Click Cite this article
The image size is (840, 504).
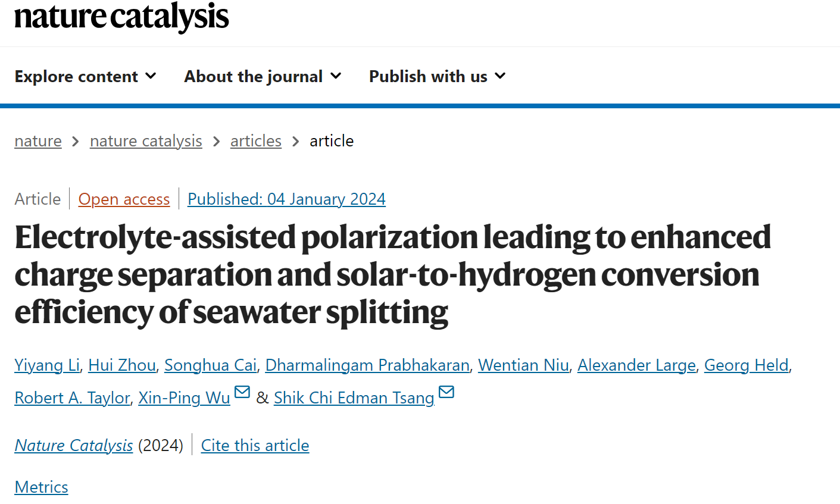pyautogui.click(x=255, y=445)
